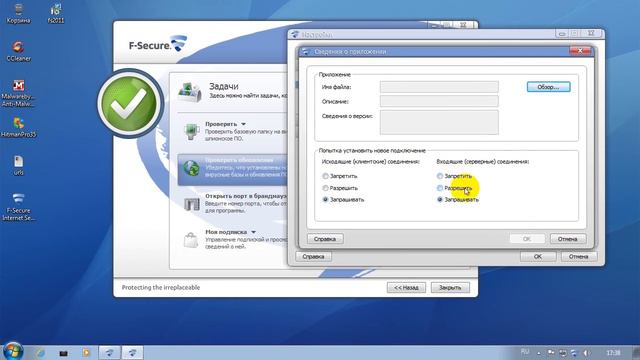Click OK in the Настройки window
This screenshot has width=640, height=360.
coord(538,256)
